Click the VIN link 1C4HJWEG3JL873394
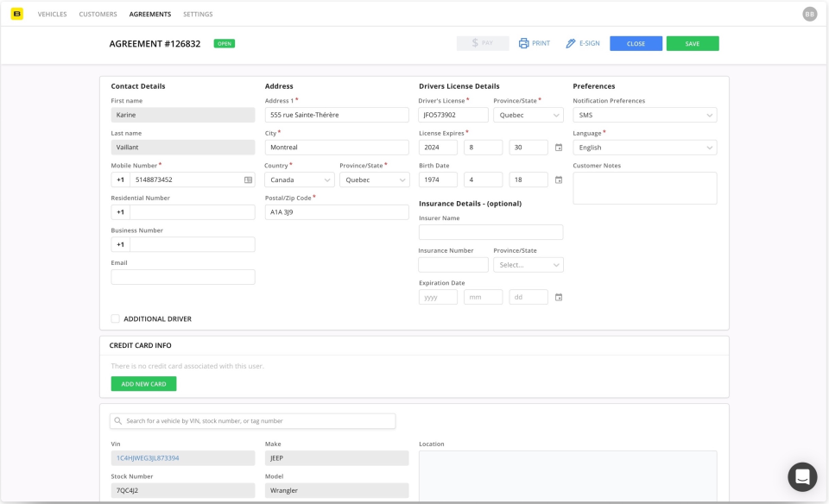The image size is (829, 504). point(148,458)
